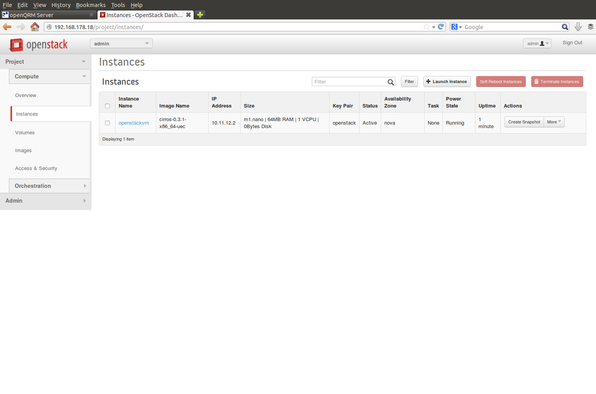Check the openstackvm row checkbox

(107, 123)
